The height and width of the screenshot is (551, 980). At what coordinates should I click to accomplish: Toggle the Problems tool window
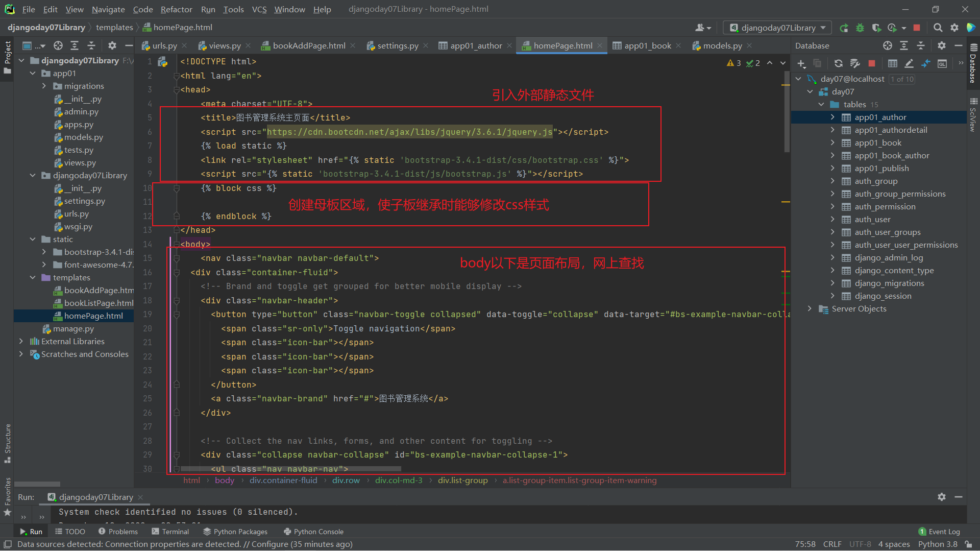coord(118,532)
